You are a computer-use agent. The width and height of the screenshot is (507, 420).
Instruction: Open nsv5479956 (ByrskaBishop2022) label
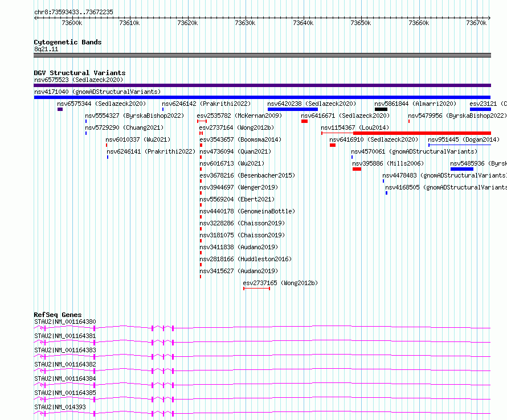click(x=457, y=116)
